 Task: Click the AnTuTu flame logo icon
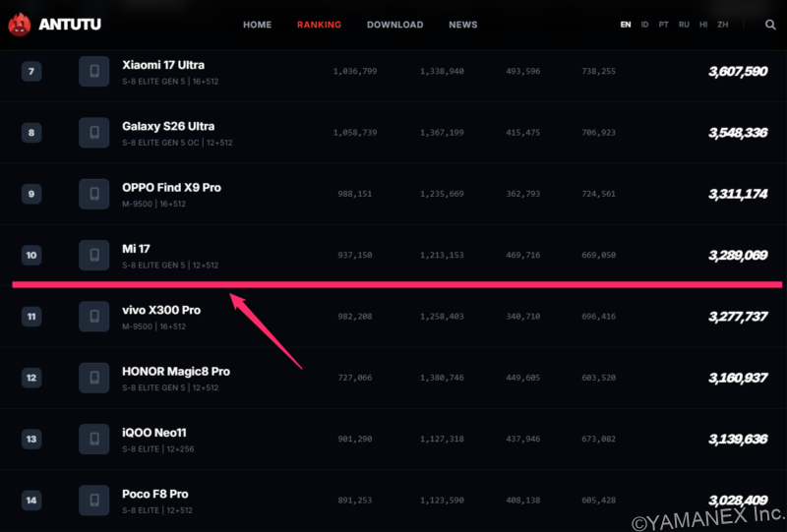click(20, 25)
